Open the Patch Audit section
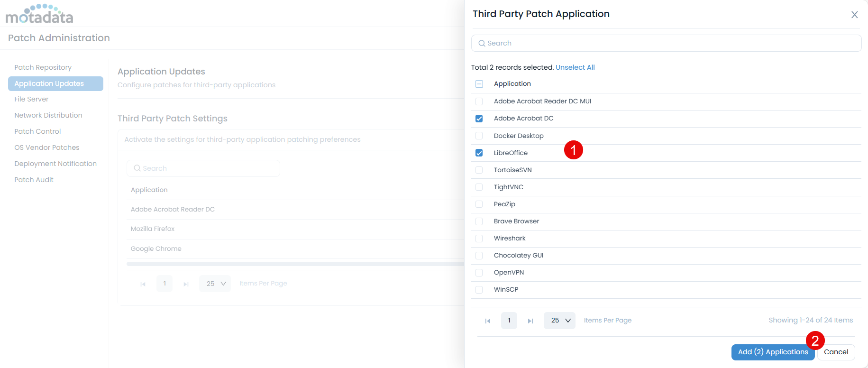This screenshot has width=868, height=368. click(34, 179)
